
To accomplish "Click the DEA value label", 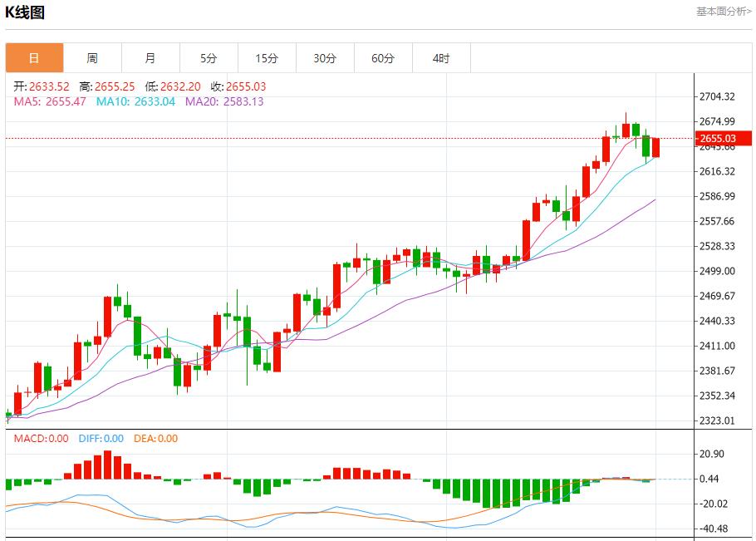I will click(x=156, y=439).
